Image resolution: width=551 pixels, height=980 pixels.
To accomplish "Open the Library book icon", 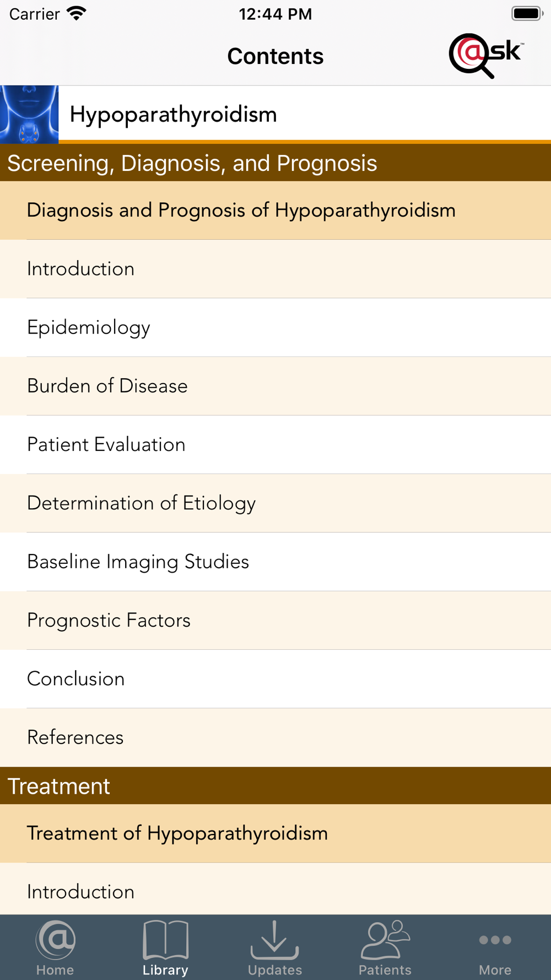I will (165, 939).
